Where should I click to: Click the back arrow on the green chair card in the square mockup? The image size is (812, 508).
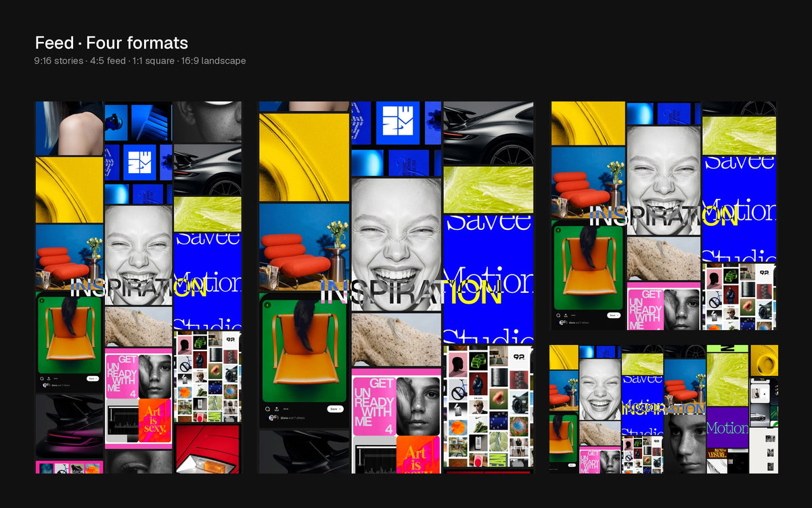[558, 230]
